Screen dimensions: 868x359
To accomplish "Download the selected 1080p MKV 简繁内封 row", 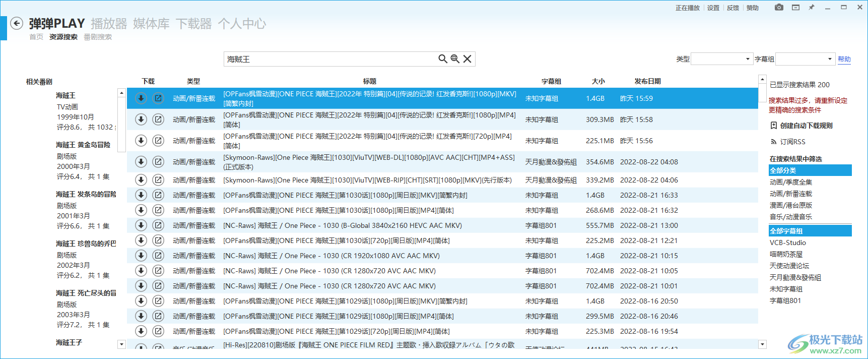I will point(141,98).
